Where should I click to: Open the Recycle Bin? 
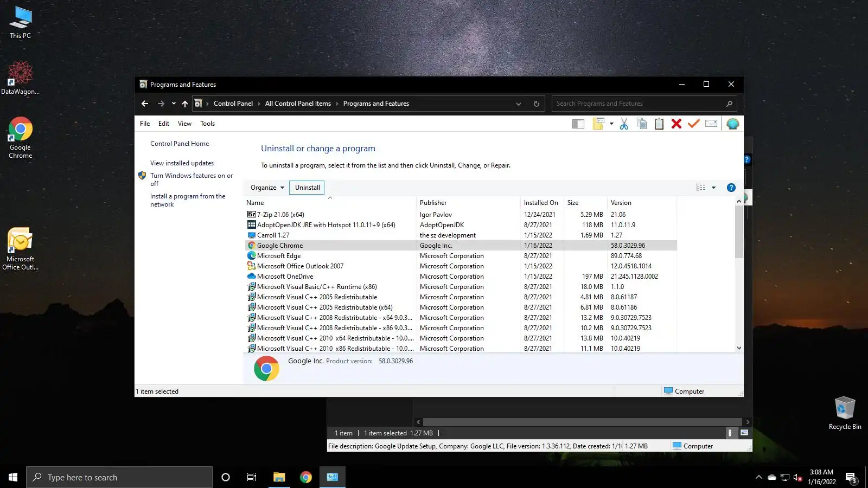click(x=845, y=413)
